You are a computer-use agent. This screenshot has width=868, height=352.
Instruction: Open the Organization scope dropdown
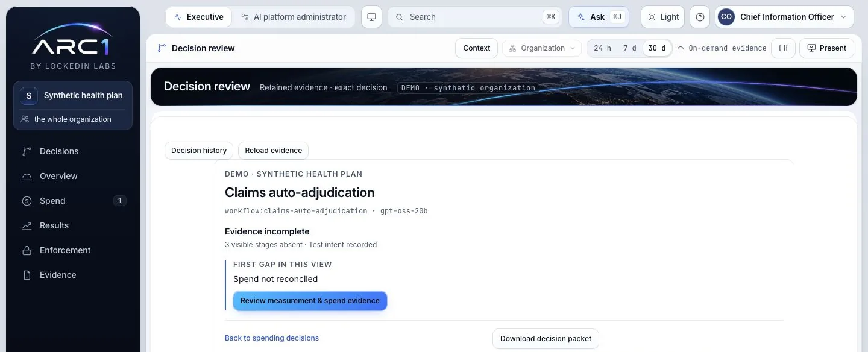click(x=542, y=48)
